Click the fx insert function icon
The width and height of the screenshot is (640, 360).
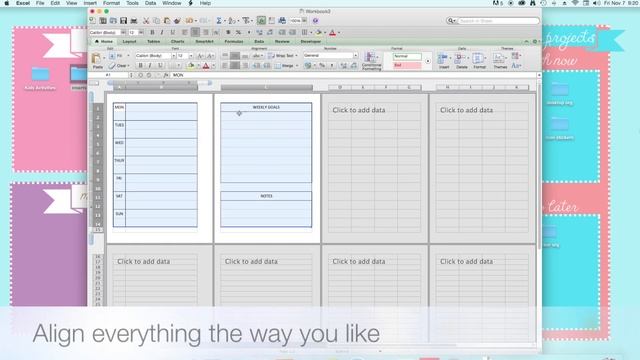coord(166,75)
